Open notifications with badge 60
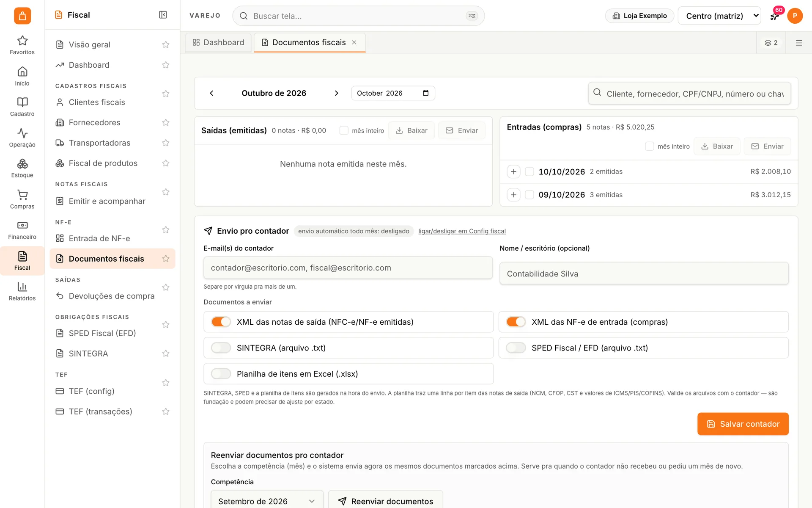Screen dimensions: 812x508 point(774,16)
